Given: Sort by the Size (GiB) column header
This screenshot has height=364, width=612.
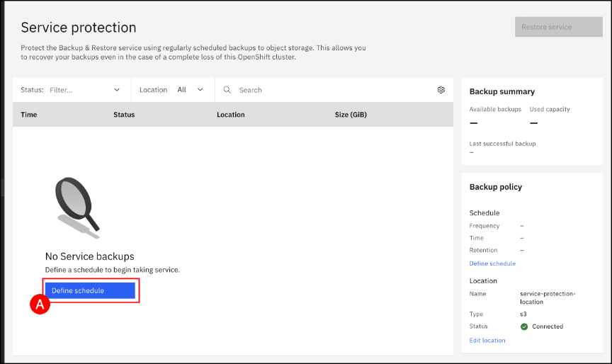Looking at the screenshot, I should tap(351, 115).
